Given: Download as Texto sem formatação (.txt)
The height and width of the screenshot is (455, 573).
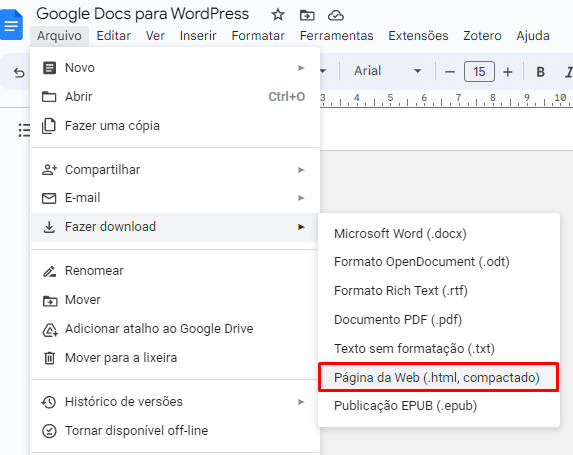Looking at the screenshot, I should pos(439,349).
